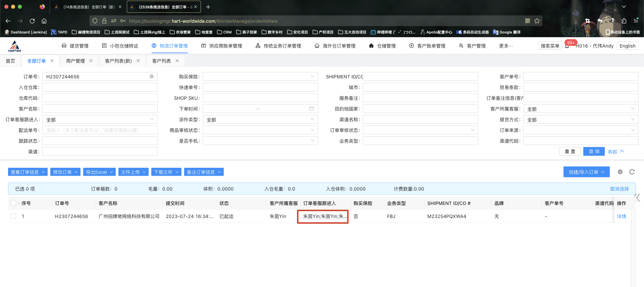
Task: Switch to the 客户列表(新) tab
Action: click(118, 61)
